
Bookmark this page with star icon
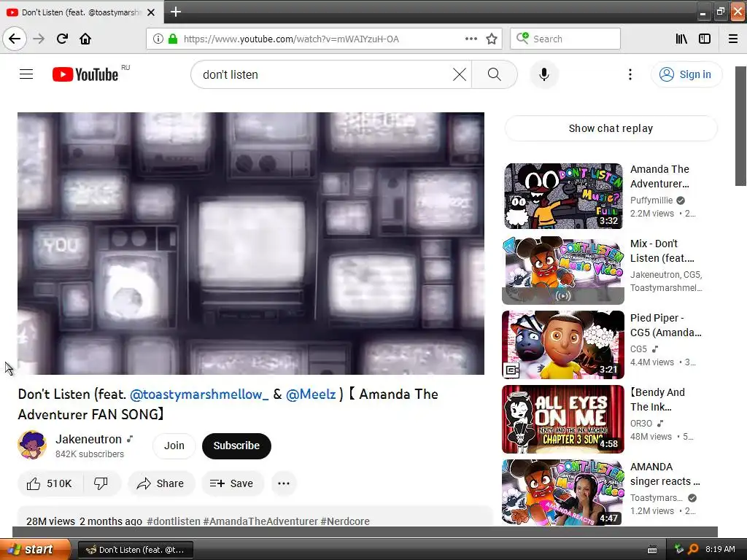click(492, 39)
